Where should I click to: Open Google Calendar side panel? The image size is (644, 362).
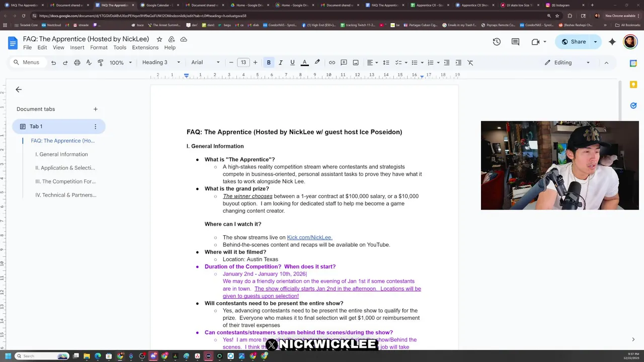[633, 63]
